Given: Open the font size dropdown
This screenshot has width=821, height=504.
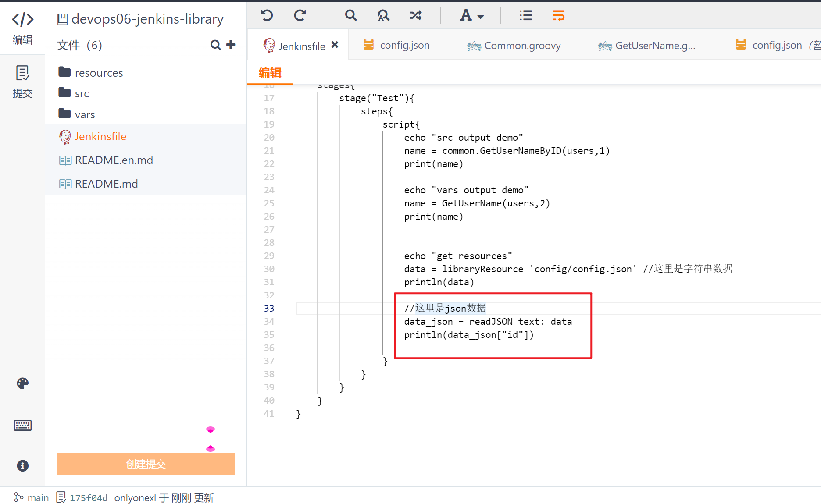Looking at the screenshot, I should 471,16.
